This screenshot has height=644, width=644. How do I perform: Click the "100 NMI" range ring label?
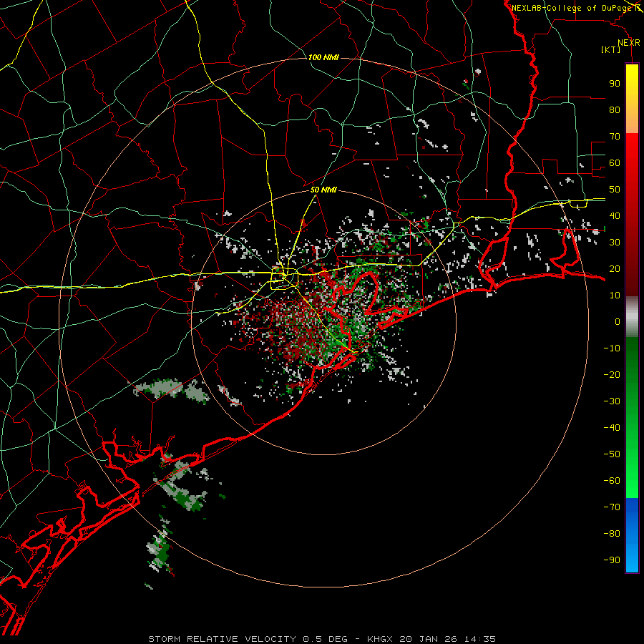(323, 57)
